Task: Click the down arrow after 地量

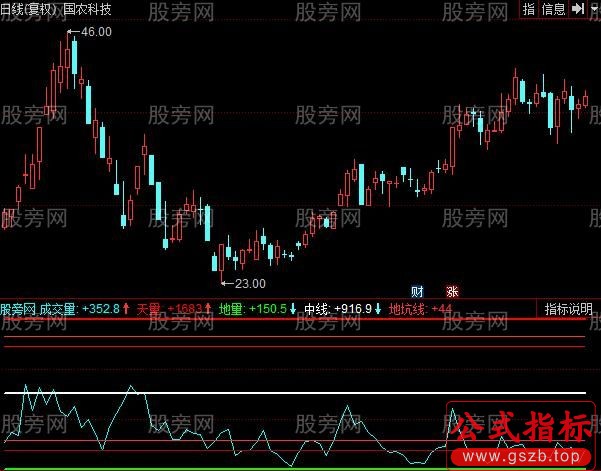Action: 293,309
